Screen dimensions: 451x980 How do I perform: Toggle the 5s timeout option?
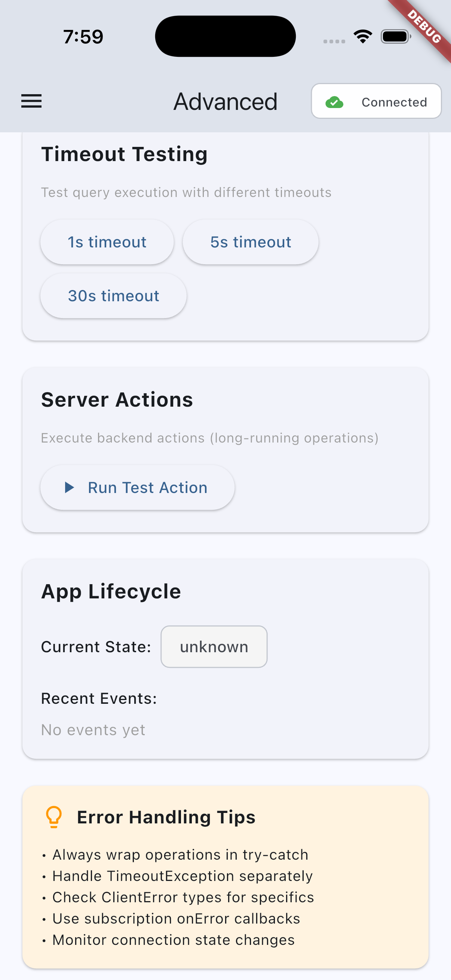click(251, 241)
